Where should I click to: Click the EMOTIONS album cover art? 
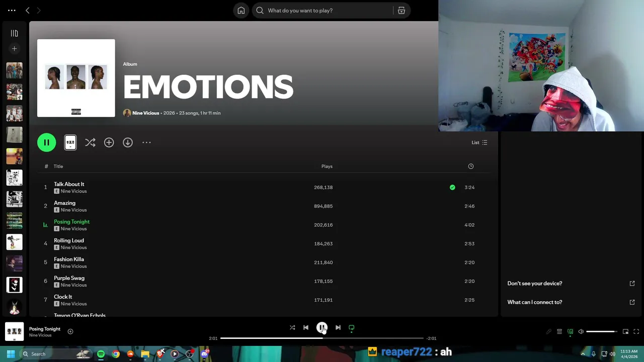click(76, 78)
